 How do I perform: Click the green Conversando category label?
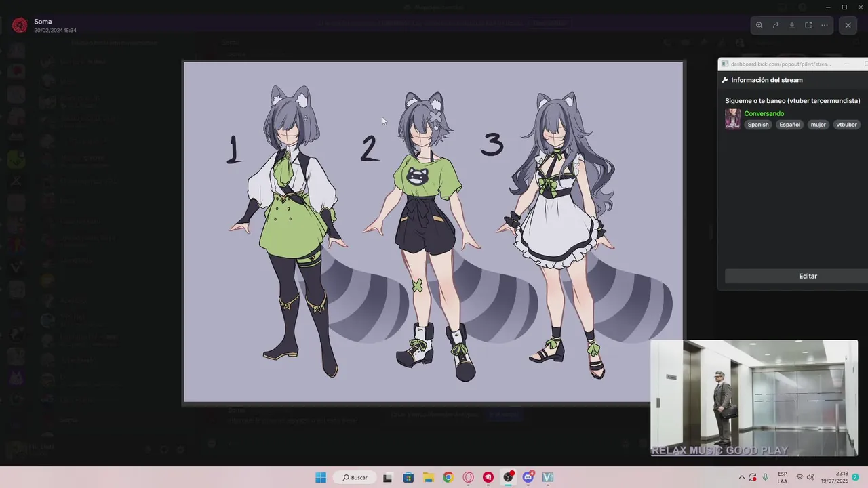pos(764,113)
